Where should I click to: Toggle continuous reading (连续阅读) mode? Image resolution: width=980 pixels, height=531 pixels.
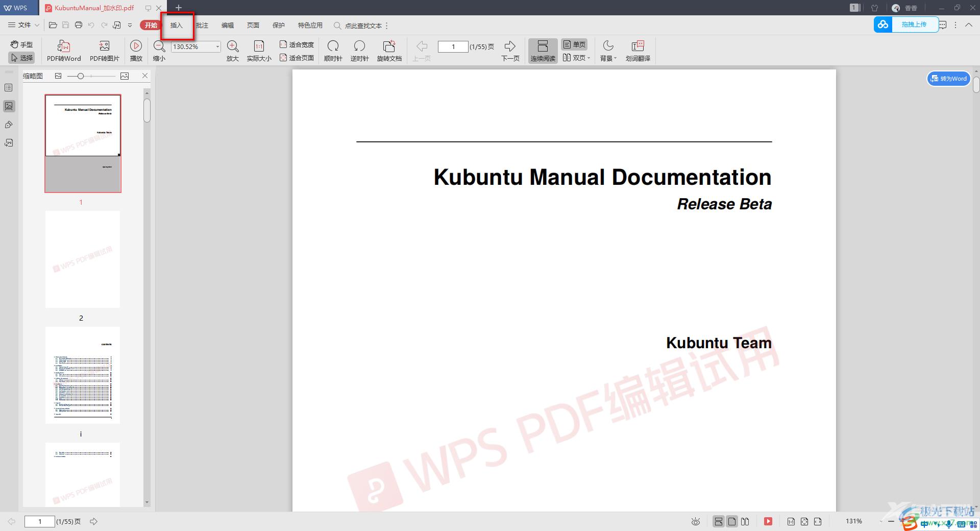[543, 51]
